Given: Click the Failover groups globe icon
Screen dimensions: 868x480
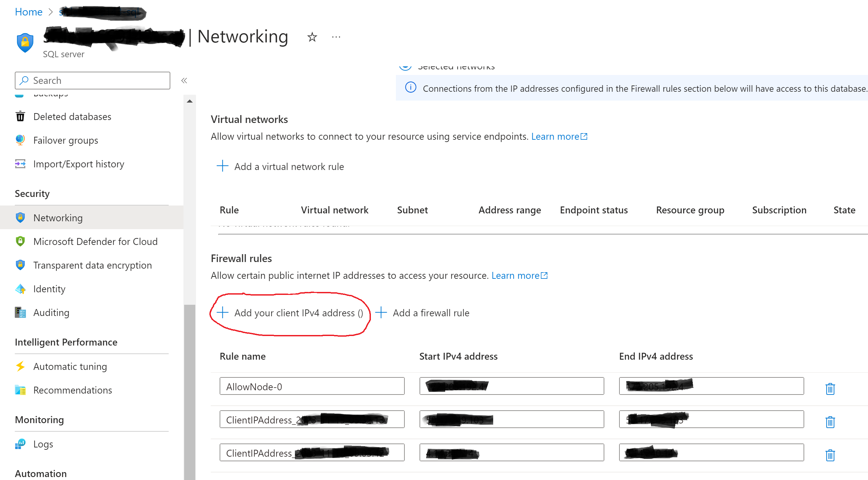Looking at the screenshot, I should (x=20, y=140).
